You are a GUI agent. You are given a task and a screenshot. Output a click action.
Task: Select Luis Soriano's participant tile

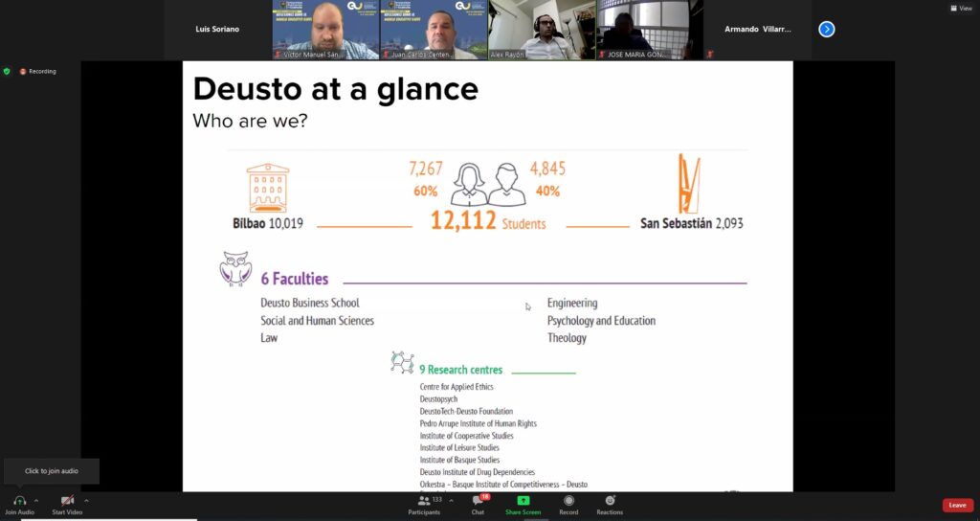pyautogui.click(x=217, y=30)
